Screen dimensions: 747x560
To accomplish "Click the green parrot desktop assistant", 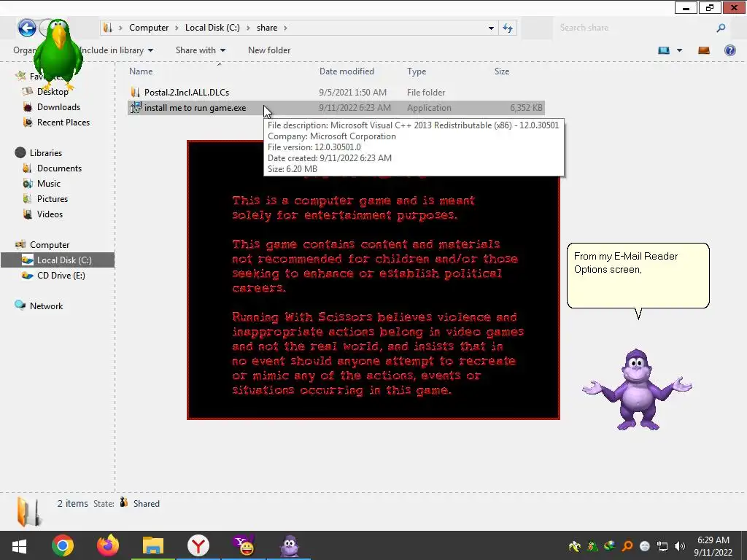I will point(58,54).
